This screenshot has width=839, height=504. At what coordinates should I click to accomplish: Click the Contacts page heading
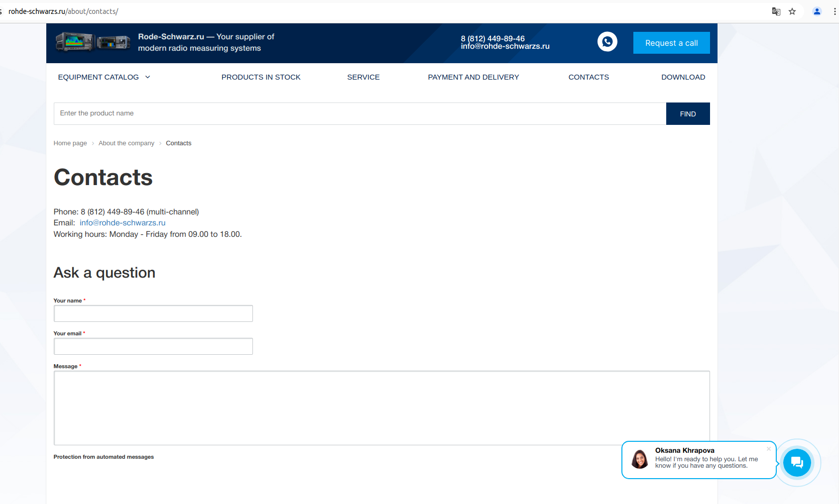coord(103,178)
